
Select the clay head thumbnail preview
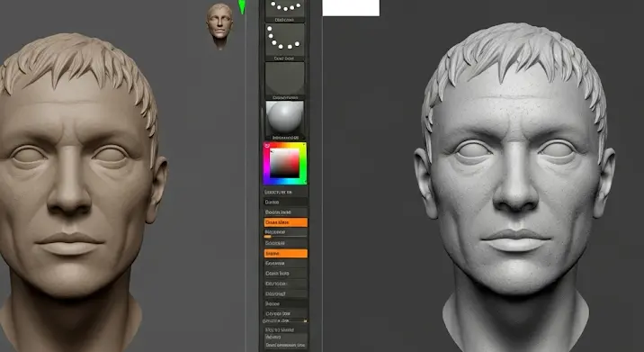click(219, 25)
